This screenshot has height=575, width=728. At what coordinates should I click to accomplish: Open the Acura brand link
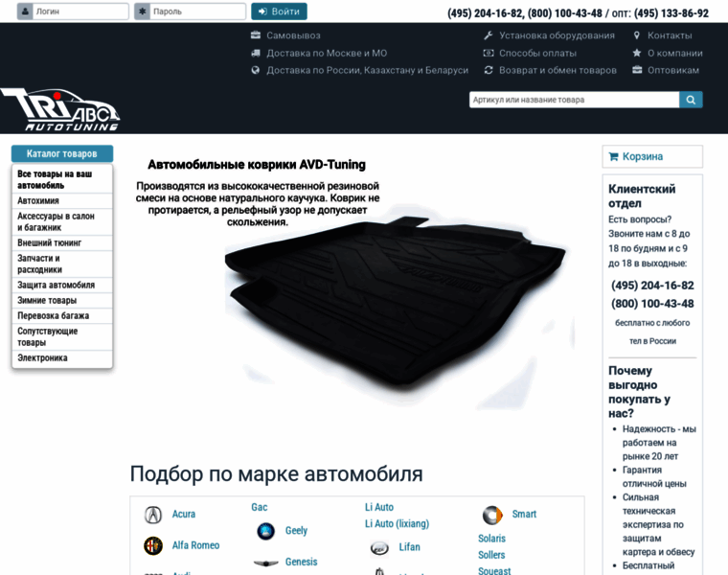pyautogui.click(x=184, y=515)
